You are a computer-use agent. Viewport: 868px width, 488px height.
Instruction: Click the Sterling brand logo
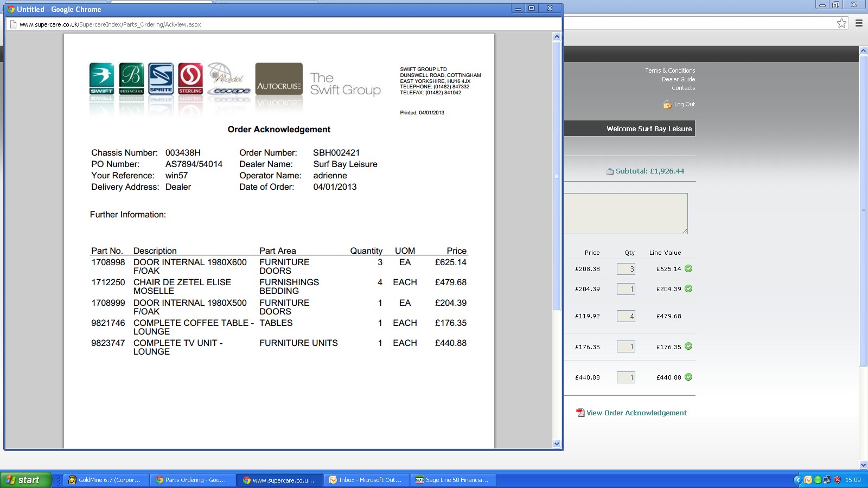point(190,78)
